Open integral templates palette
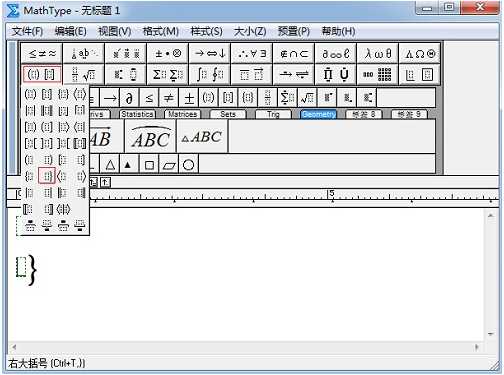This screenshot has width=504, height=375. (x=210, y=74)
